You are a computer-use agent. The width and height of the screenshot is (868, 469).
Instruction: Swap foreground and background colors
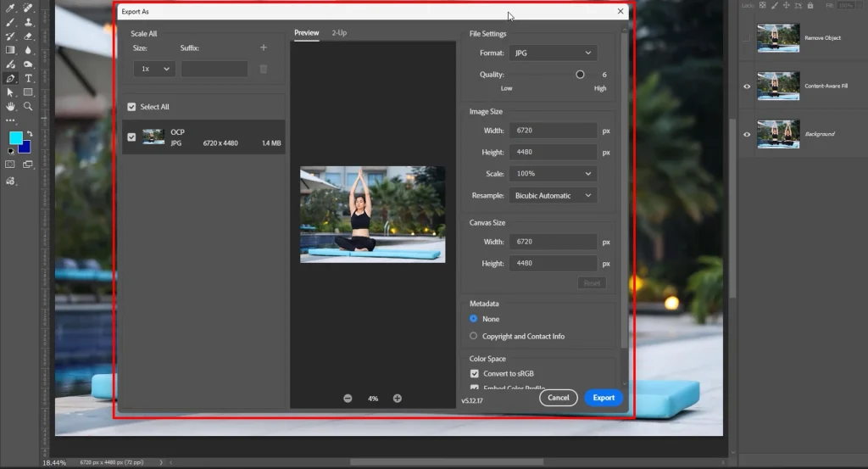(x=30, y=133)
